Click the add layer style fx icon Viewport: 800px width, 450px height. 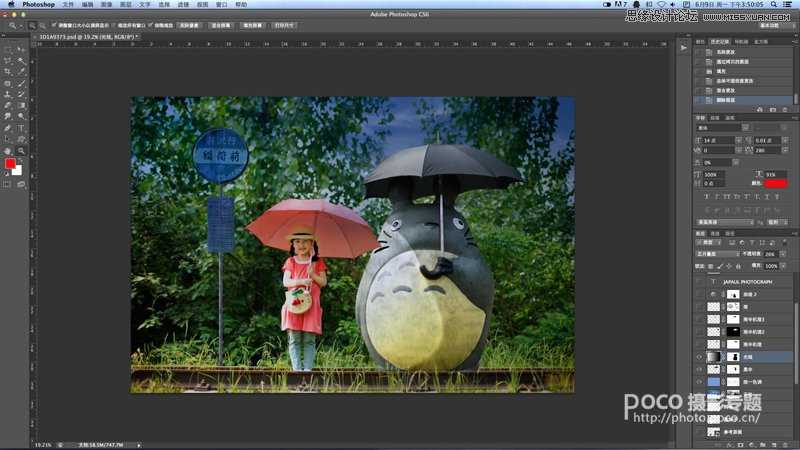(x=730, y=445)
